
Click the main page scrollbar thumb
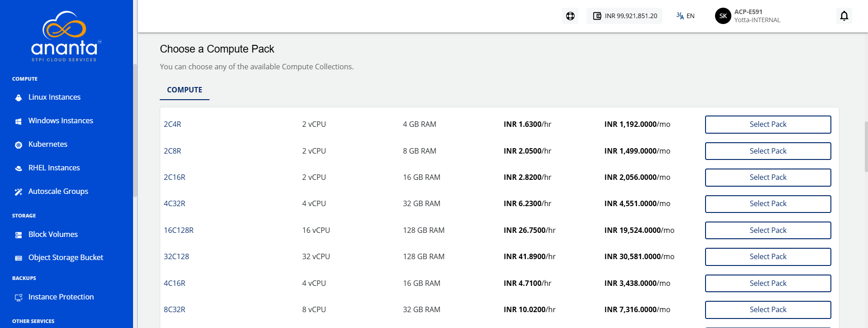[x=866, y=146]
